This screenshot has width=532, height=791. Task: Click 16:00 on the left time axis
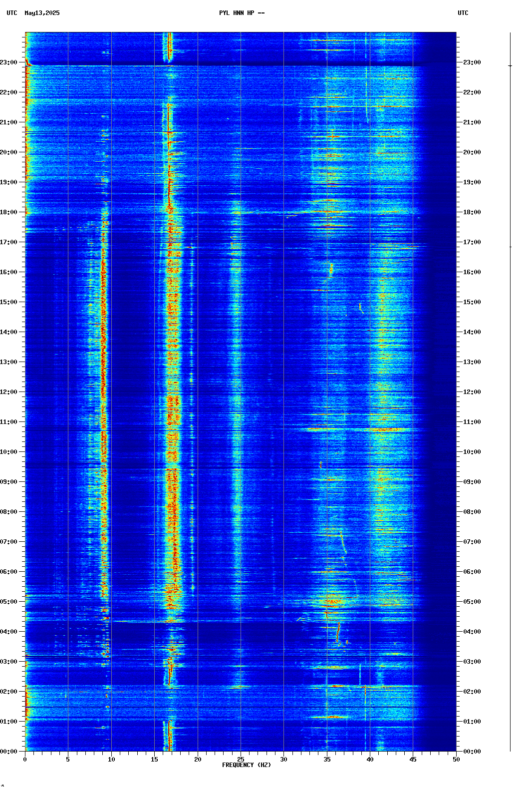tap(8, 272)
